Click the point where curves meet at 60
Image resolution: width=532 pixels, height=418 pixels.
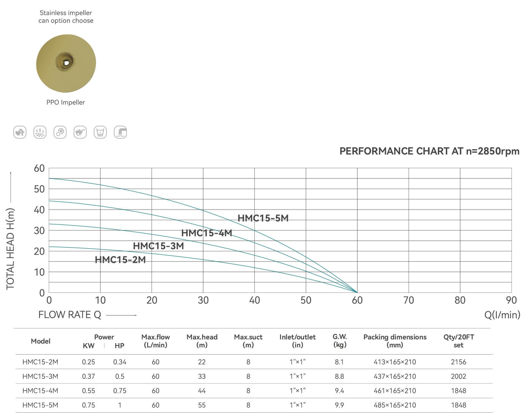(357, 292)
